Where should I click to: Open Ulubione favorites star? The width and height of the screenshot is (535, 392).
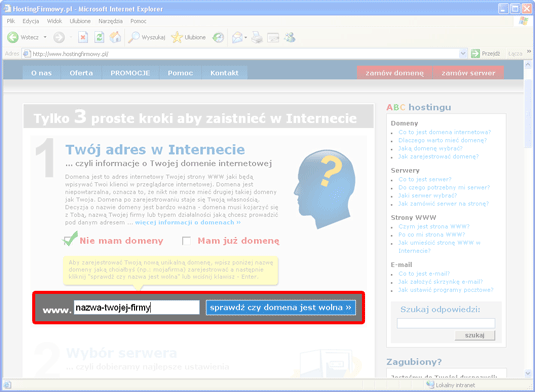coord(177,37)
